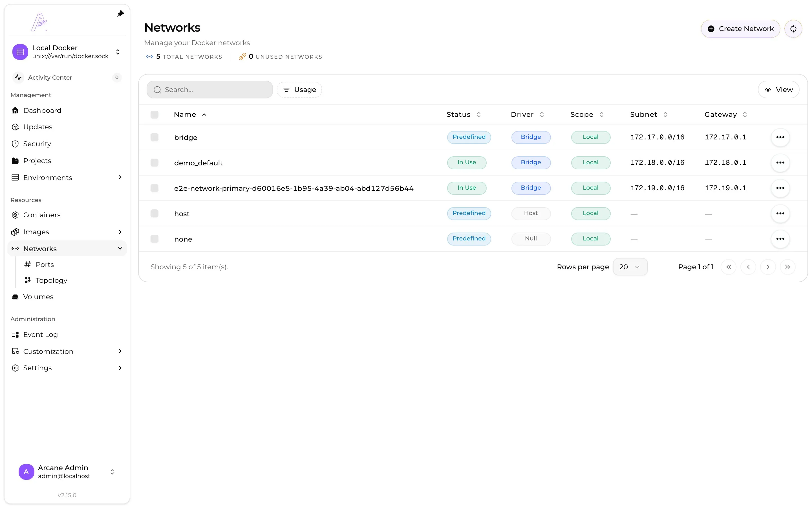Open the demo_default network name
This screenshot has width=812, height=508.
pyautogui.click(x=198, y=163)
